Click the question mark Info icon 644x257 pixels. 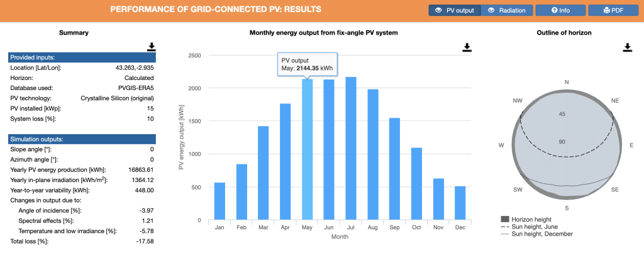point(555,10)
